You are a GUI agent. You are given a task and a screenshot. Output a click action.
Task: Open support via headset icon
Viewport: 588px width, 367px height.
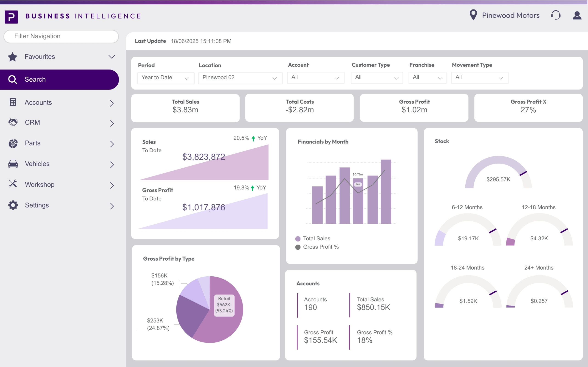coord(555,15)
